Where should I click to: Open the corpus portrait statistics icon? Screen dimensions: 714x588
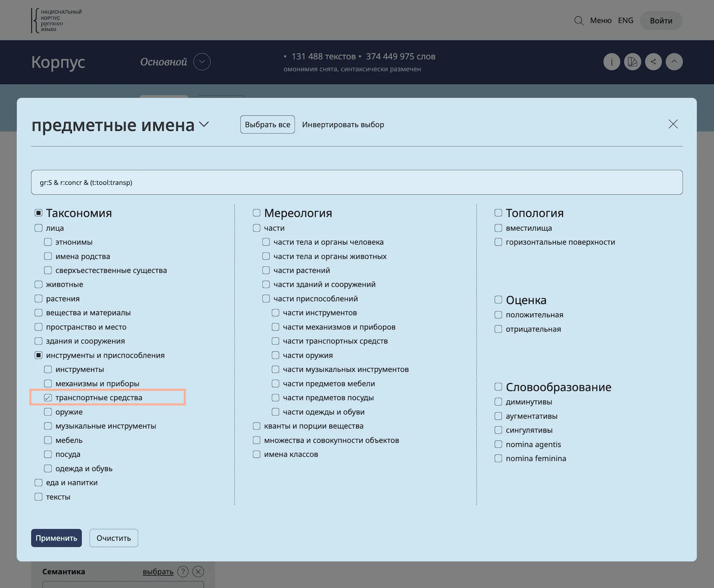(x=632, y=62)
